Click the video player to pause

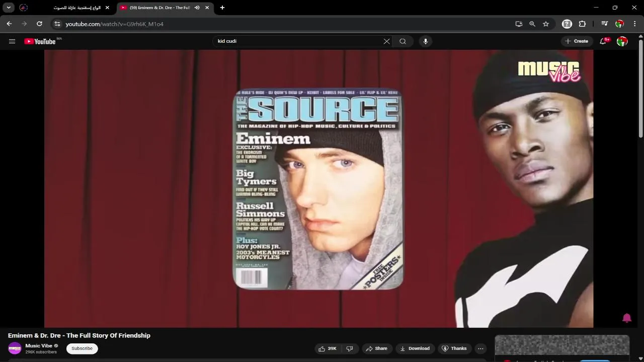click(x=318, y=189)
